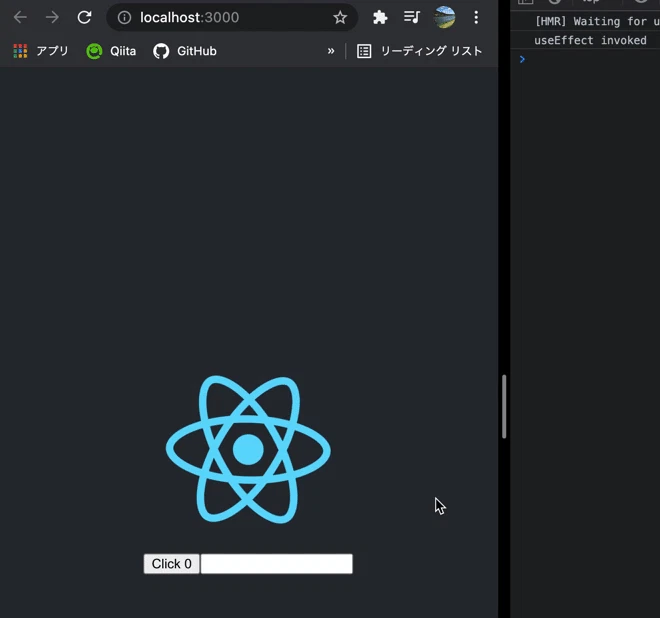Image resolution: width=660 pixels, height=618 pixels.
Task: Select the useEffect invoked console message
Action: pyautogui.click(x=590, y=40)
